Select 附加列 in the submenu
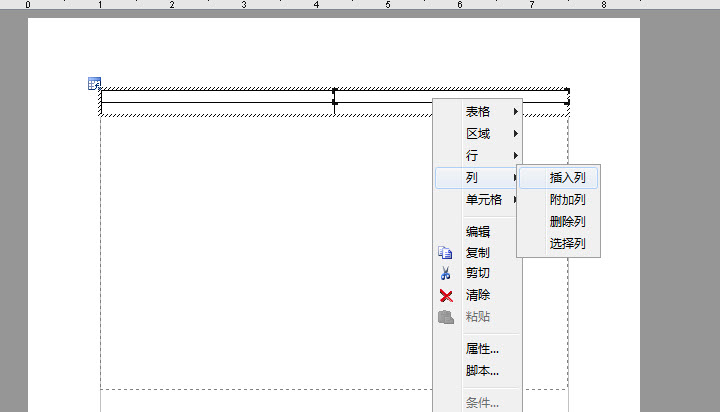Viewport: 720px width, 412px height. (x=559, y=200)
